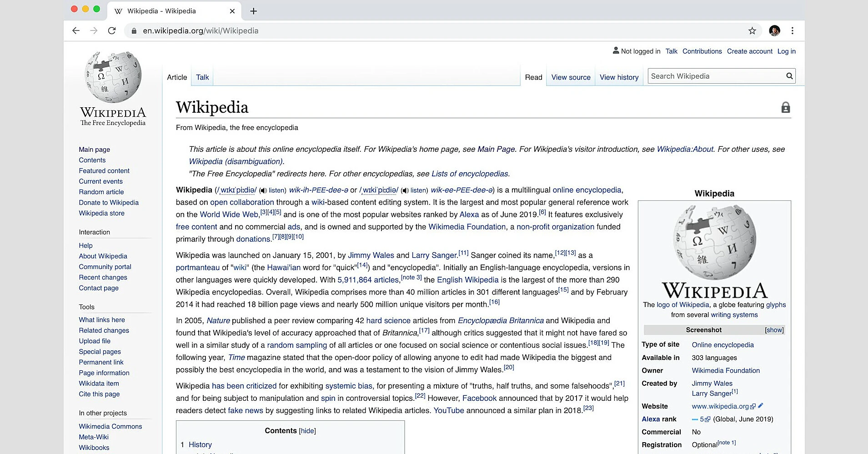Open the Wikimedia Commons link

(110, 426)
